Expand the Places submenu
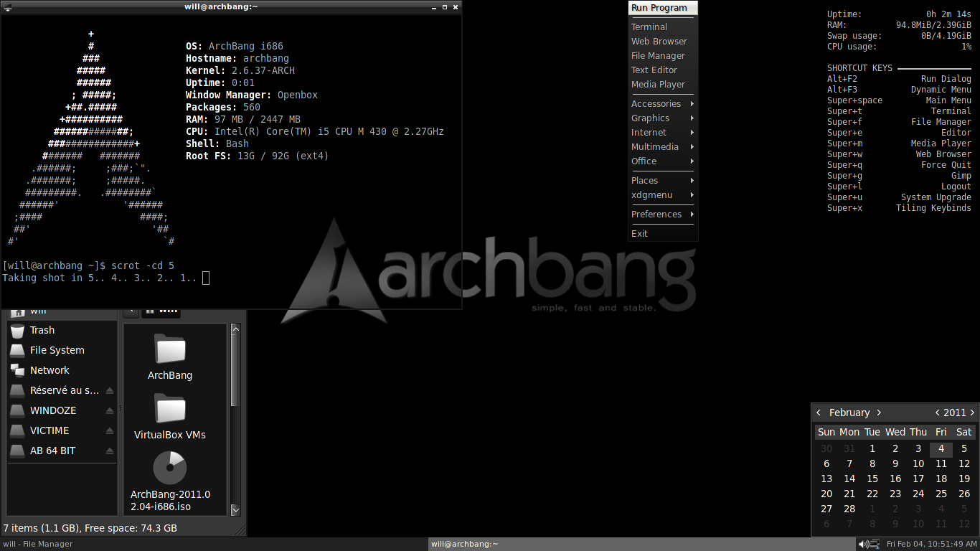 coord(663,180)
